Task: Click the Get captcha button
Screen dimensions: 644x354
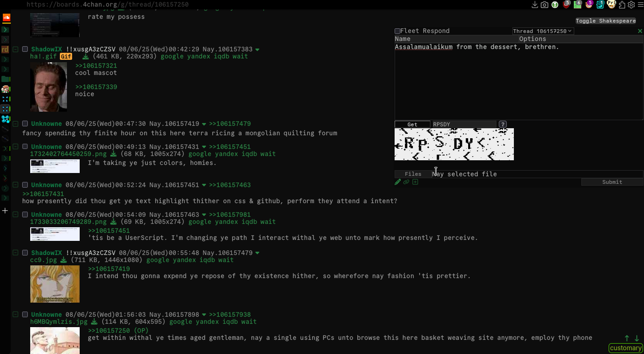Action: coord(413,124)
